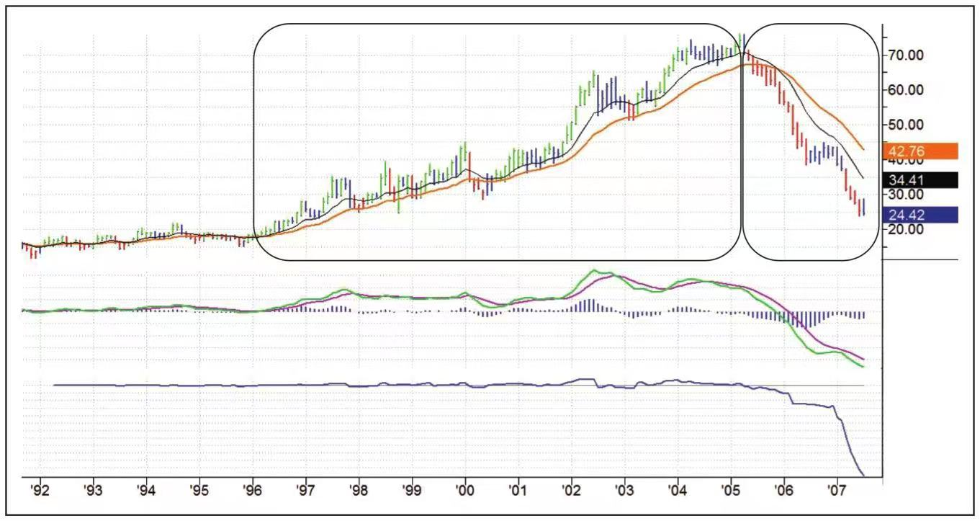
Task: Select the '94 year label on time axis
Action: (145, 491)
